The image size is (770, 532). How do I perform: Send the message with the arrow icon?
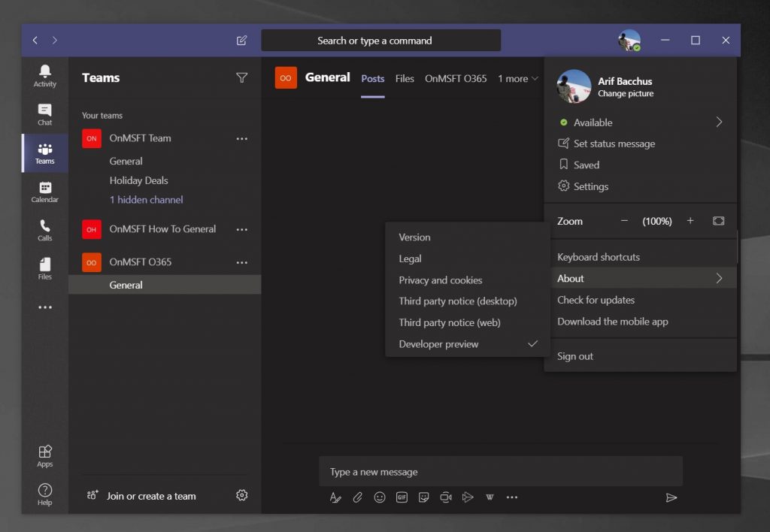[671, 497]
